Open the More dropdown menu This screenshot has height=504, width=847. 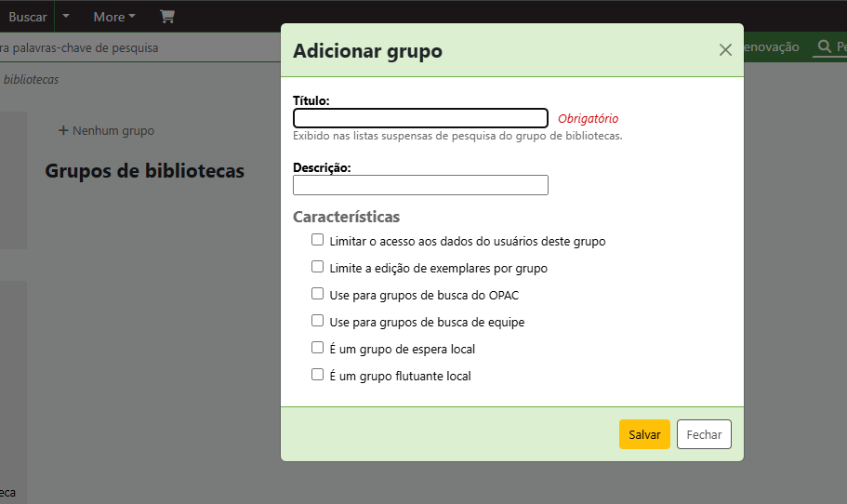pyautogui.click(x=113, y=17)
